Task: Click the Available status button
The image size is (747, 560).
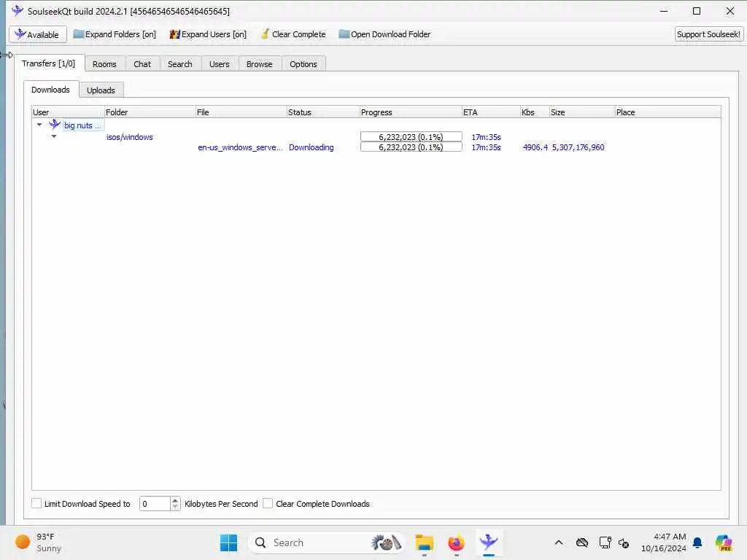Action: coord(38,34)
